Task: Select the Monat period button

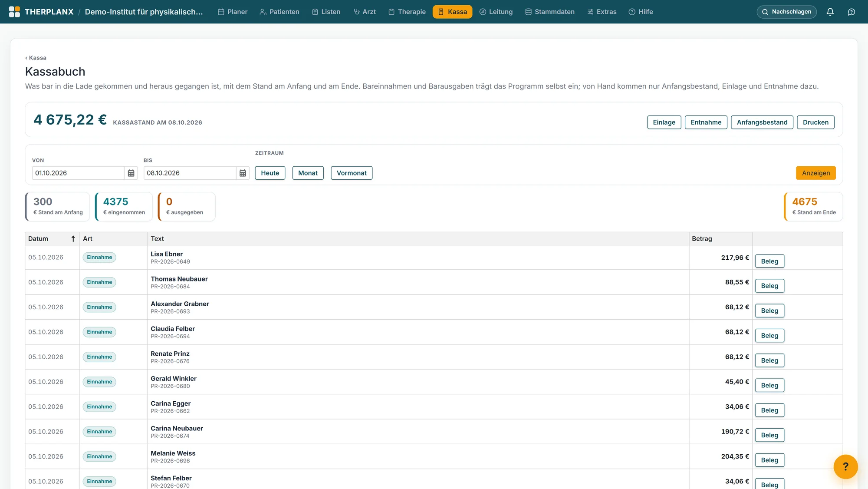Action: [x=308, y=173]
